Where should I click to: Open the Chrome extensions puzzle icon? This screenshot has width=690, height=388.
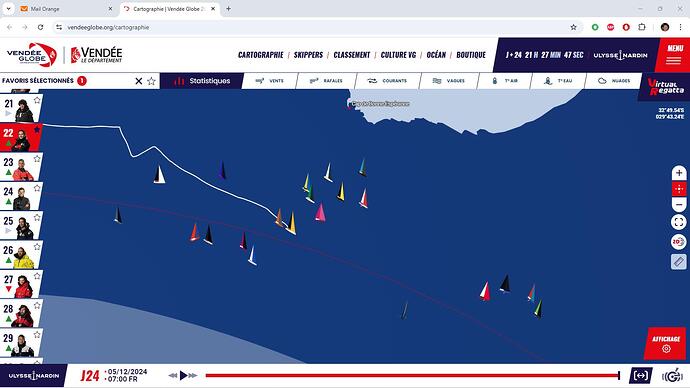click(x=642, y=27)
